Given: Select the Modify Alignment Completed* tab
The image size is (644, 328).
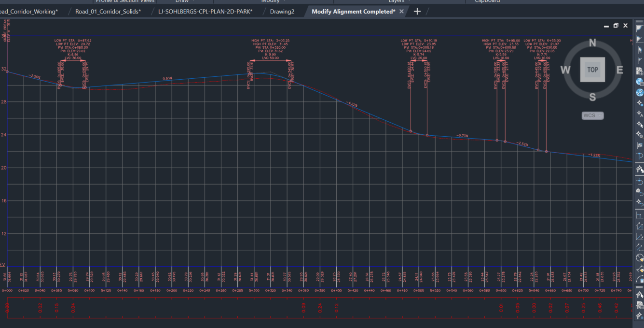Looking at the screenshot, I should click(x=353, y=11).
